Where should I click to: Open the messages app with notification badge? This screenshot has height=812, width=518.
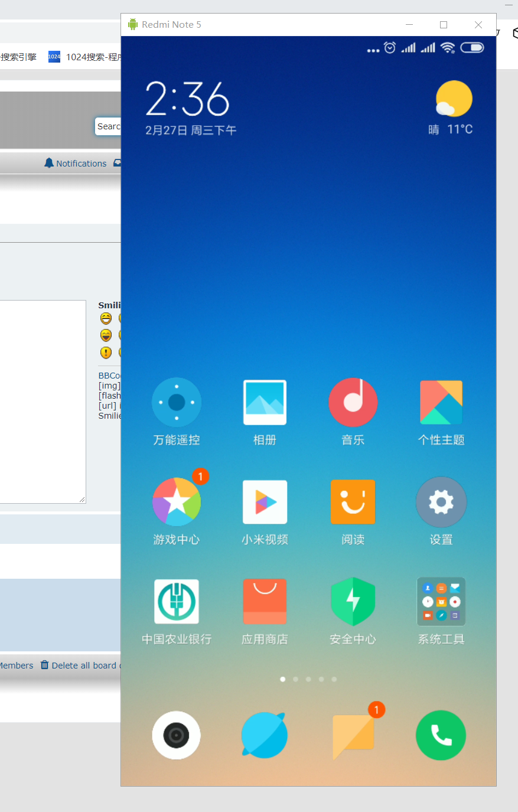[353, 735]
